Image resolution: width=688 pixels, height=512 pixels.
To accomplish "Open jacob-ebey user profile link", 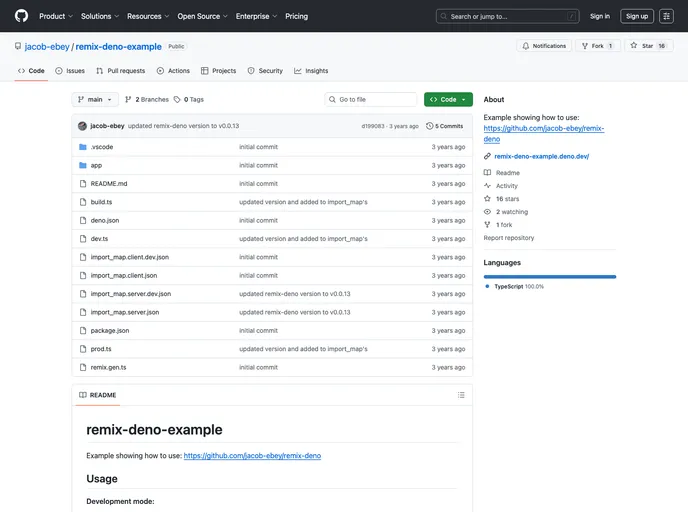I will click(47, 47).
